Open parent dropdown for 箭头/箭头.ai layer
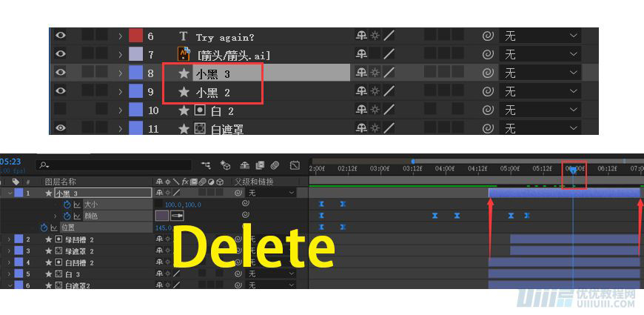This screenshot has height=315, width=644. click(540, 54)
